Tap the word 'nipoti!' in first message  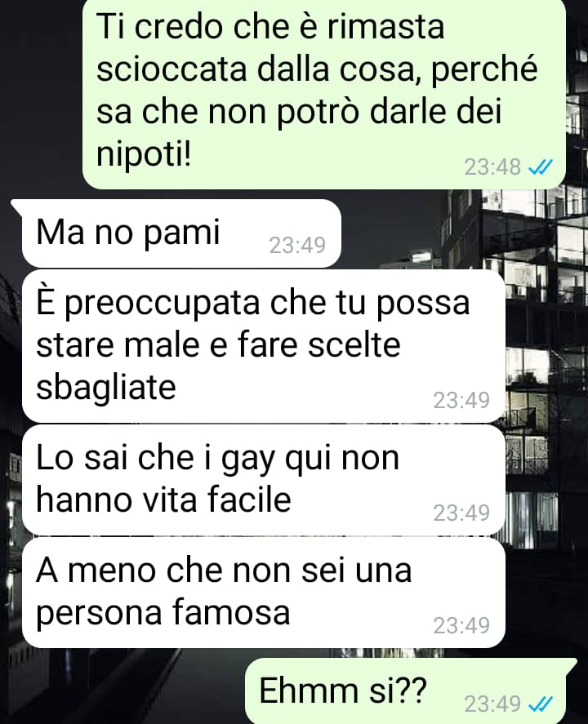(x=144, y=155)
